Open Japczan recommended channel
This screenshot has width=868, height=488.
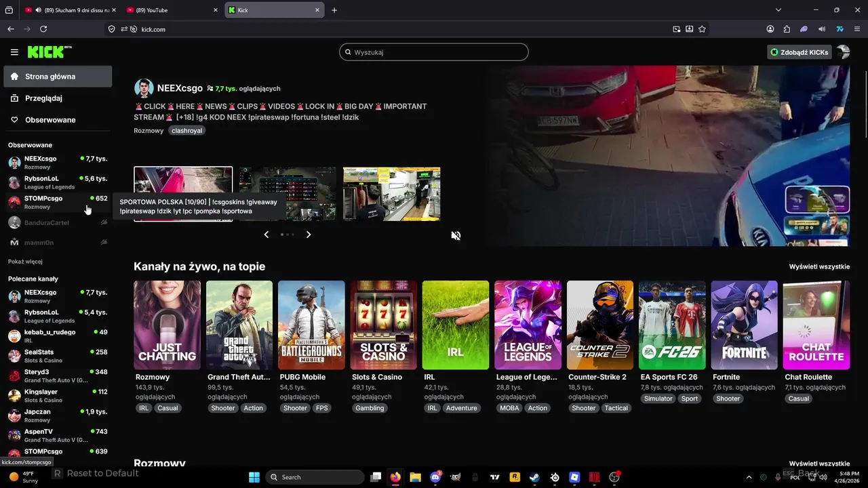(x=58, y=415)
